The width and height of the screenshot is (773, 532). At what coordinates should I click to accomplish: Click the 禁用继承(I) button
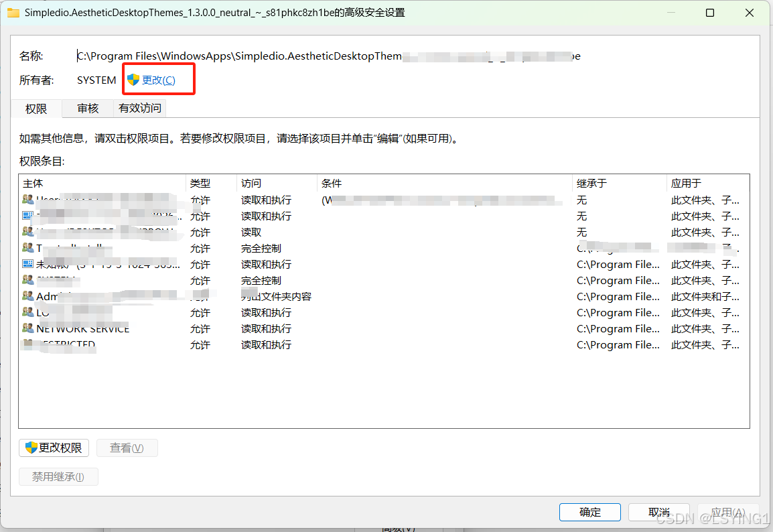58,477
